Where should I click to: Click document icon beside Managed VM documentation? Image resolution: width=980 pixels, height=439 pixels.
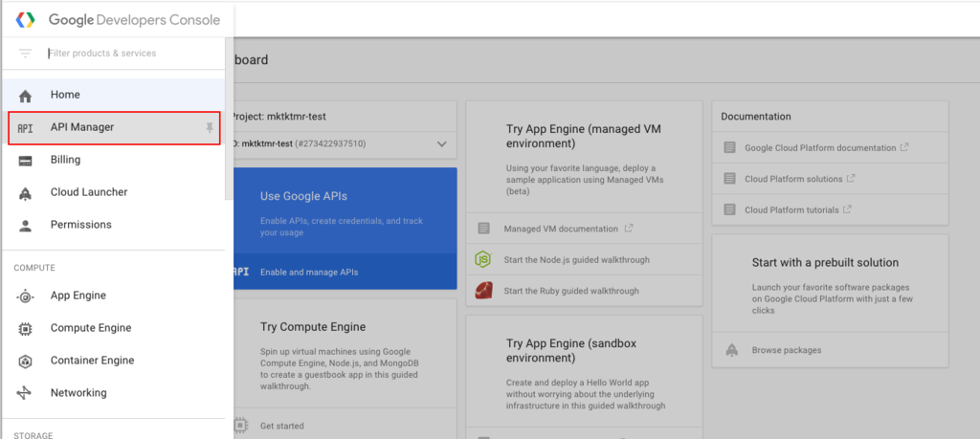click(x=483, y=229)
